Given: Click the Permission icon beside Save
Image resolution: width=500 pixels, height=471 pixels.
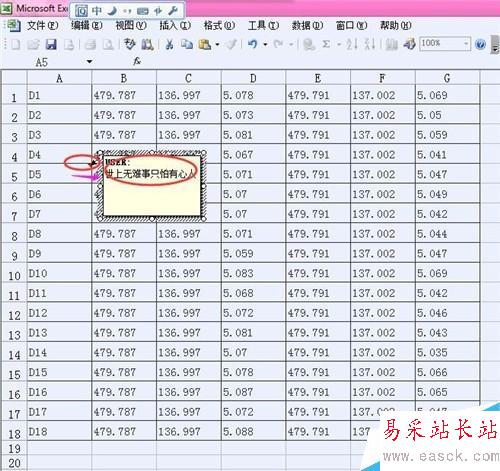Looking at the screenshot, I should [x=69, y=44].
